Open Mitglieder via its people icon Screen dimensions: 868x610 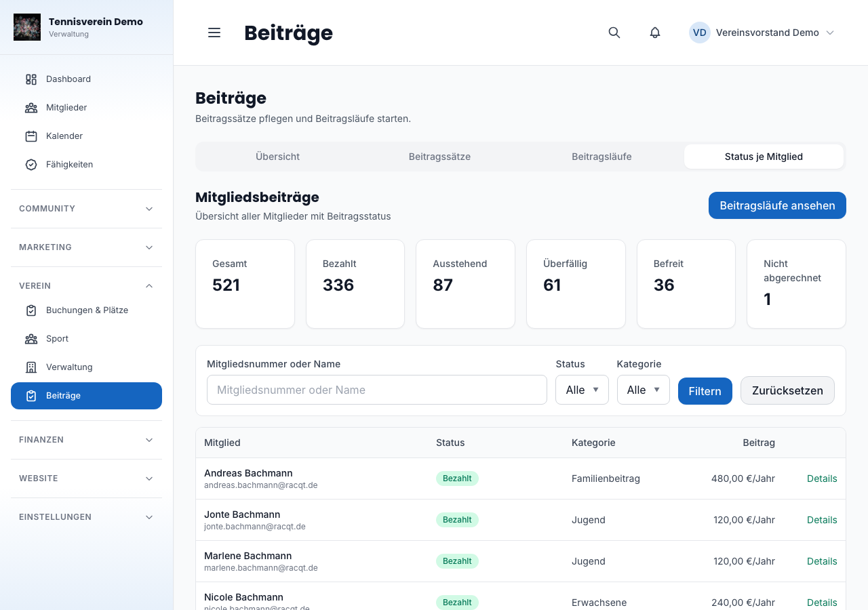[x=31, y=108]
